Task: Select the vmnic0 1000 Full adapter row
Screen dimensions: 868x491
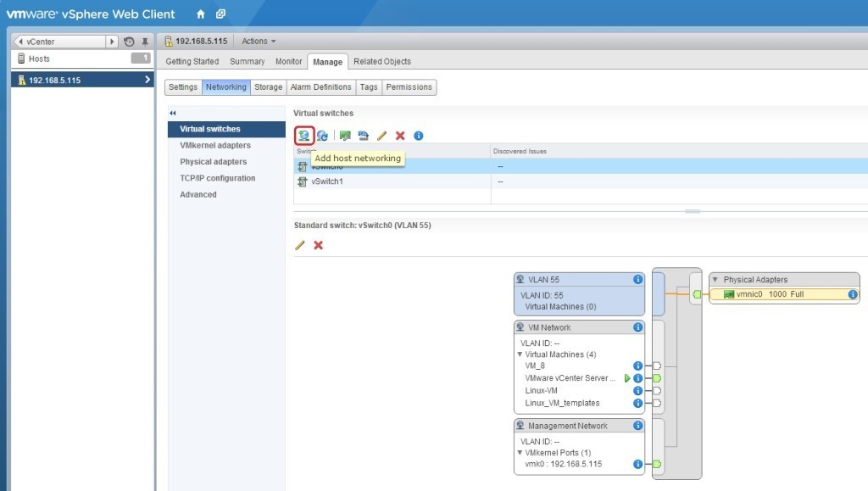Action: [784, 294]
